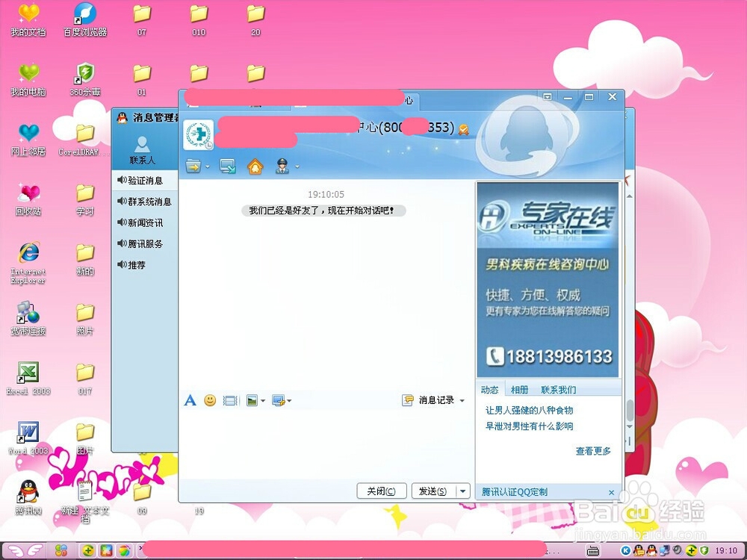The width and height of the screenshot is (747, 560).
Task: Click the send picture icon
Action: pyautogui.click(x=252, y=400)
